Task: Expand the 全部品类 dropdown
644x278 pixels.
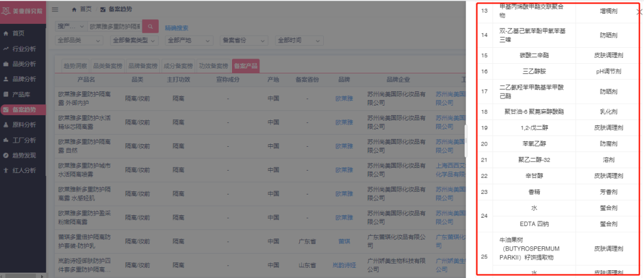Action: 81,41
